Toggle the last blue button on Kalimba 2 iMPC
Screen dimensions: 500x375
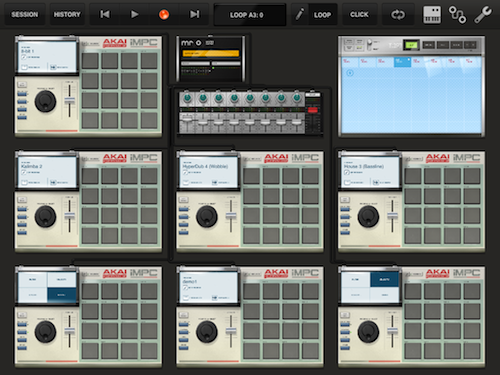22,232
